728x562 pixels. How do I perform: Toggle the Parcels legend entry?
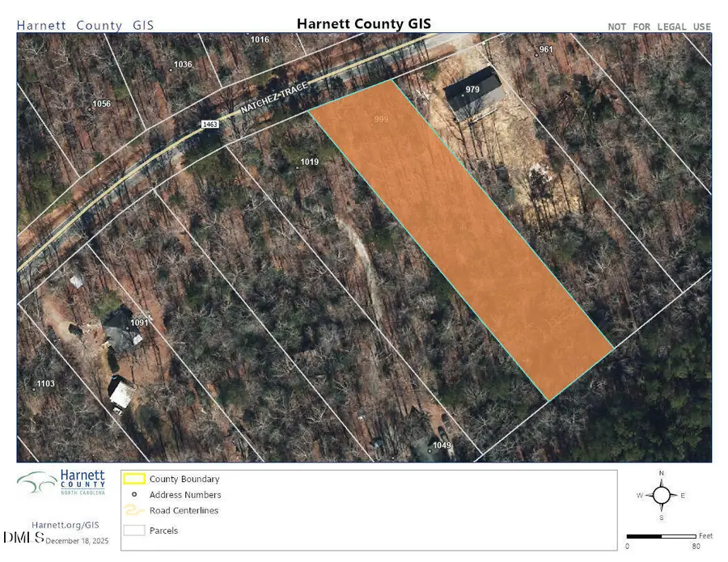tap(163, 530)
